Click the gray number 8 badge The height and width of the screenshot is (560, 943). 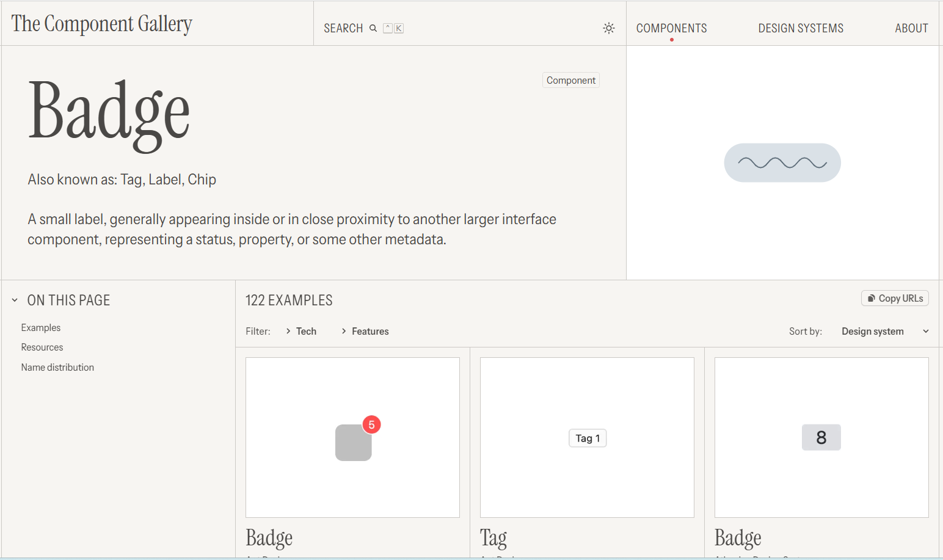click(821, 437)
